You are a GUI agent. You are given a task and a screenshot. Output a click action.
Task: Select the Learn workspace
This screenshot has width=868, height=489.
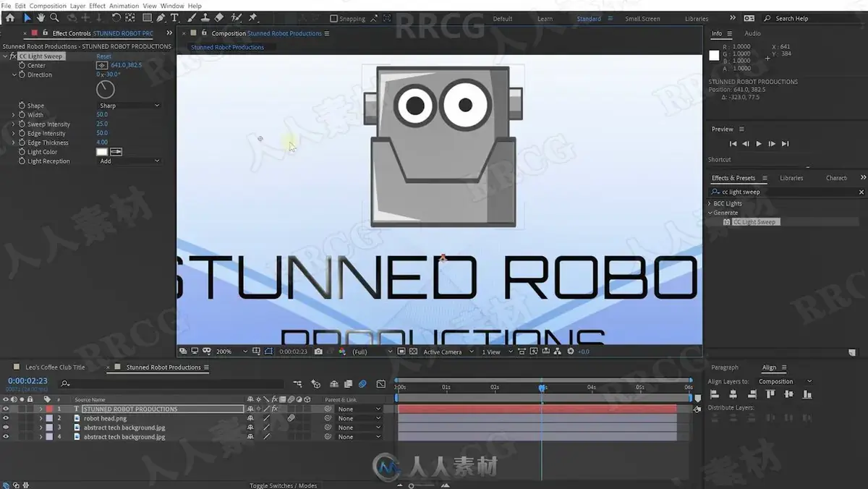pyautogui.click(x=545, y=19)
